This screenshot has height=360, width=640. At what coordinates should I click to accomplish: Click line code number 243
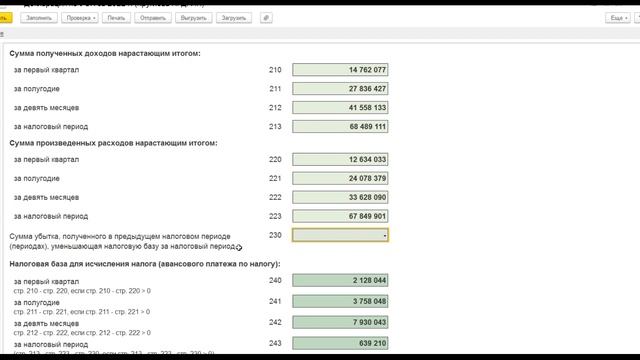tap(275, 343)
